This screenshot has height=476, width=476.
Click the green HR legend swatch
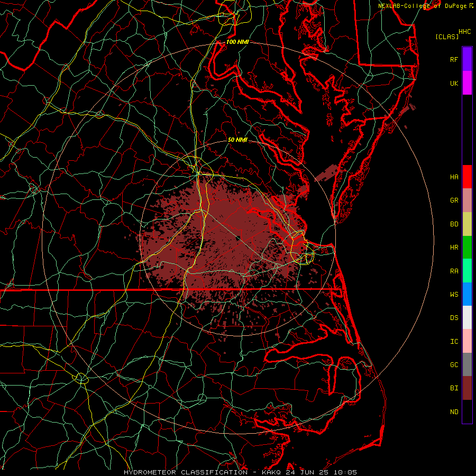tap(467, 248)
